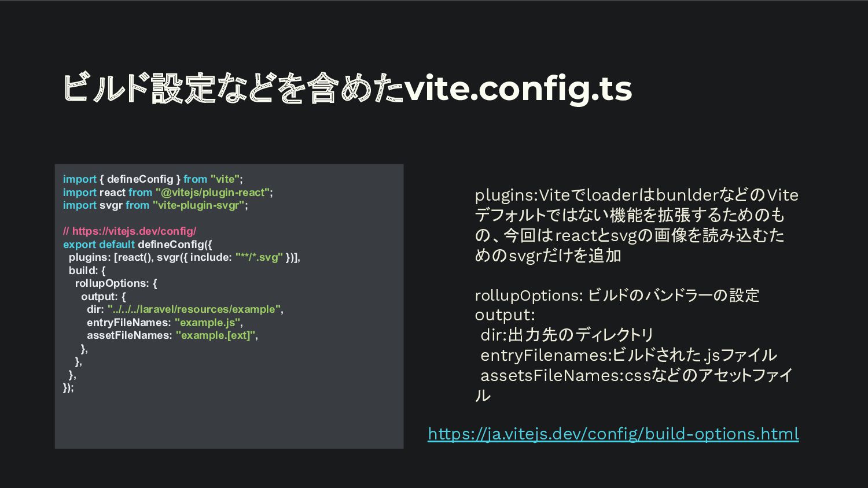Click the slide title 'ビルド設定などを含めたvite.config.ts'
868x488 pixels.
point(347,88)
